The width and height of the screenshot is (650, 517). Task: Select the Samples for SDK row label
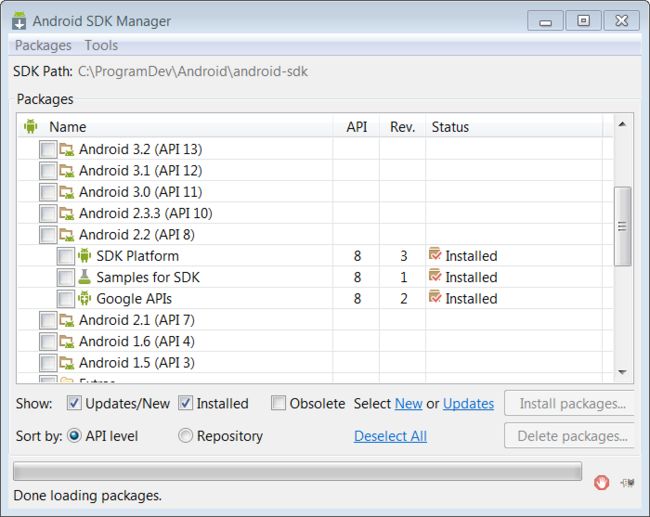click(148, 277)
